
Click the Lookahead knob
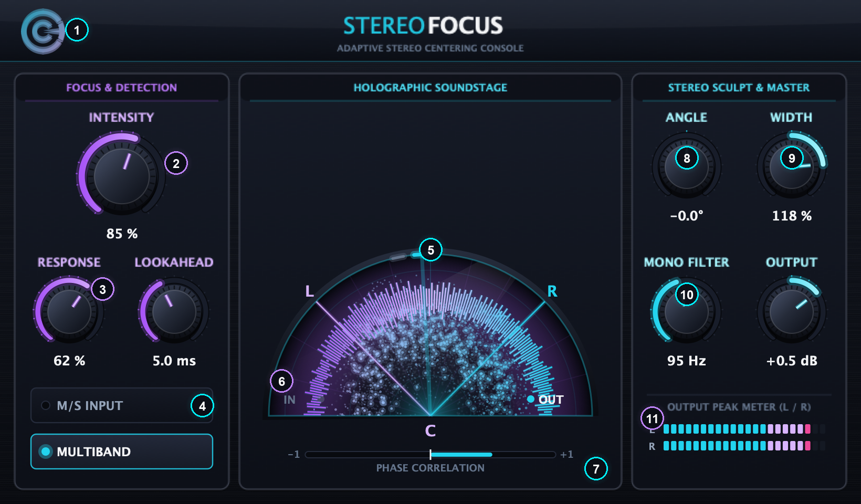[x=174, y=311]
